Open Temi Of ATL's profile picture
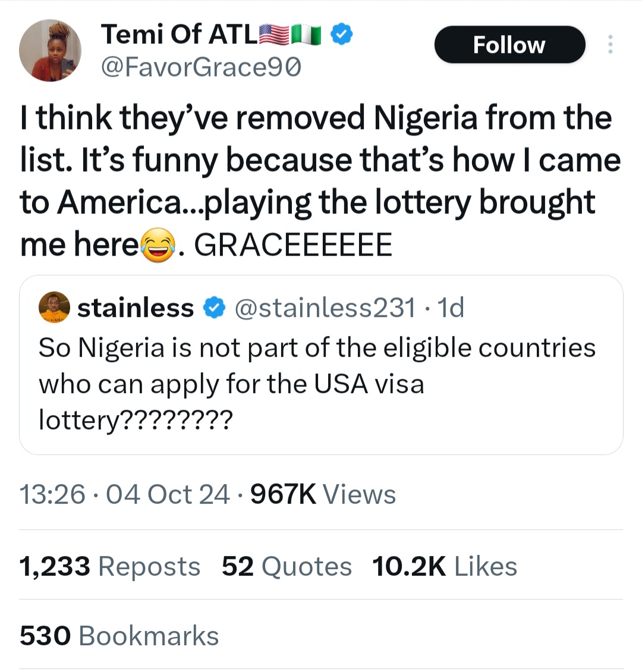Screen dimensions: 642x672 coord(50,50)
